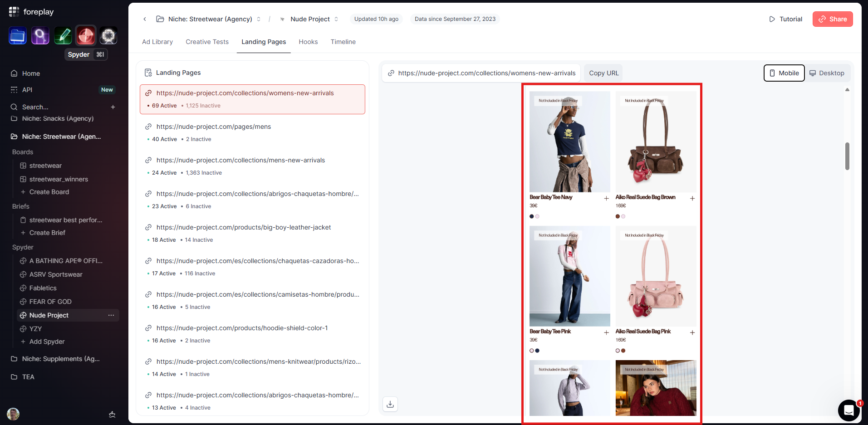
Task: Switch to Timeline tab
Action: 343,42
